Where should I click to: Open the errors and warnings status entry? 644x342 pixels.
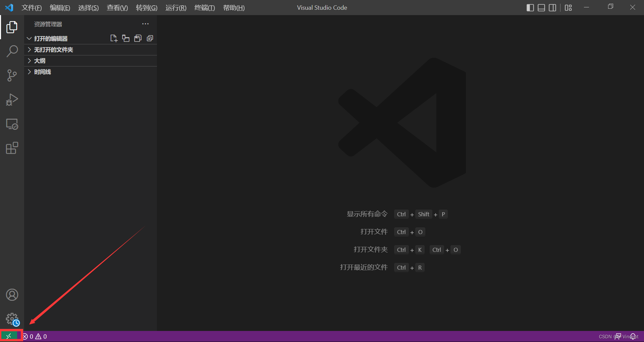point(35,336)
